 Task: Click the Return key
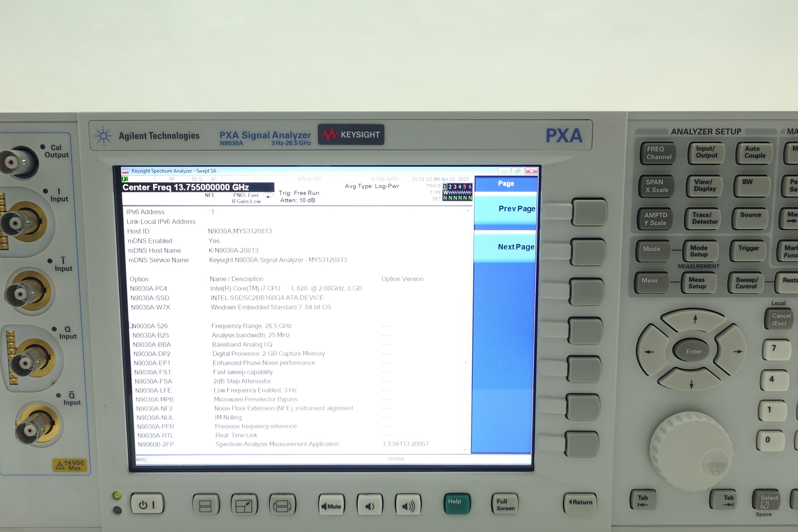[580, 503]
